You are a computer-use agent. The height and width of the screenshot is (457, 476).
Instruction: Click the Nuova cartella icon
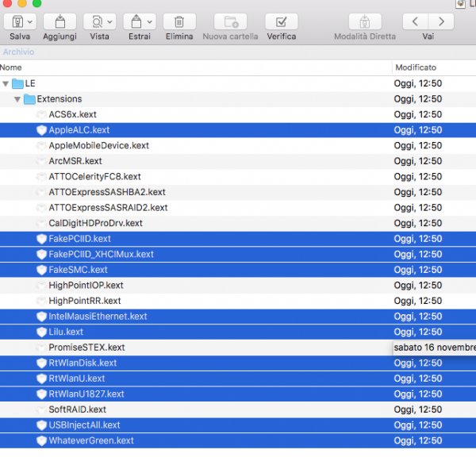[230, 21]
